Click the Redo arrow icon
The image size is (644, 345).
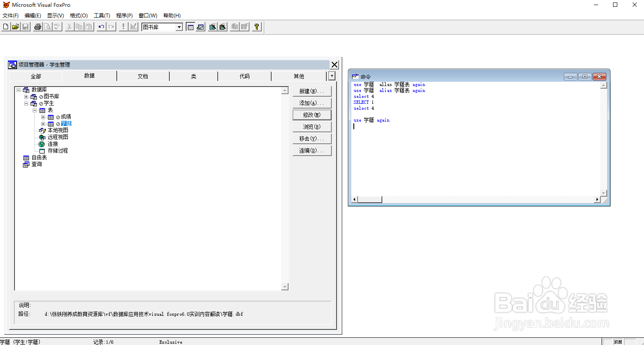111,27
